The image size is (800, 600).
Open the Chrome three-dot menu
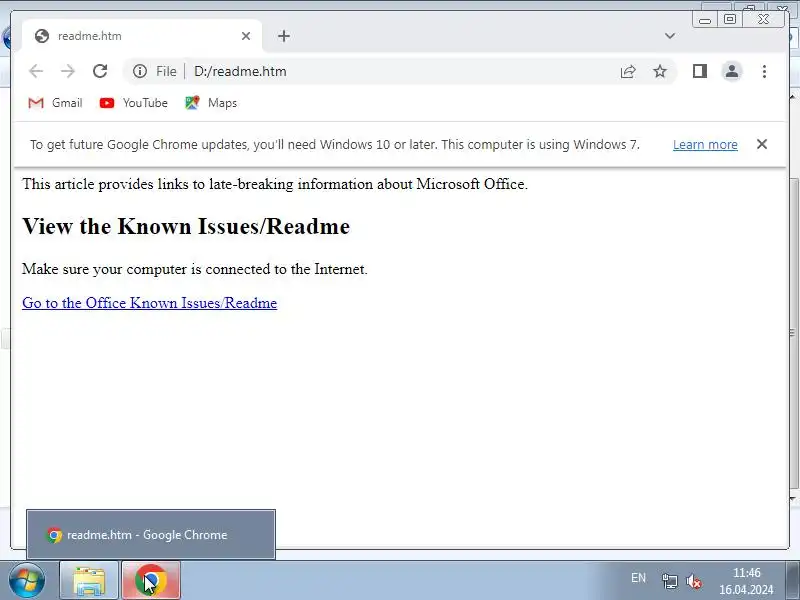click(x=764, y=71)
